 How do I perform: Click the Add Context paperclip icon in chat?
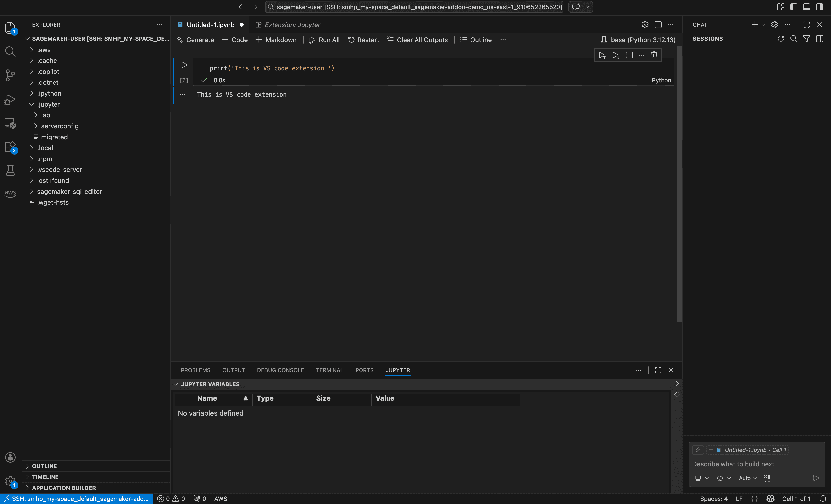(x=698, y=450)
